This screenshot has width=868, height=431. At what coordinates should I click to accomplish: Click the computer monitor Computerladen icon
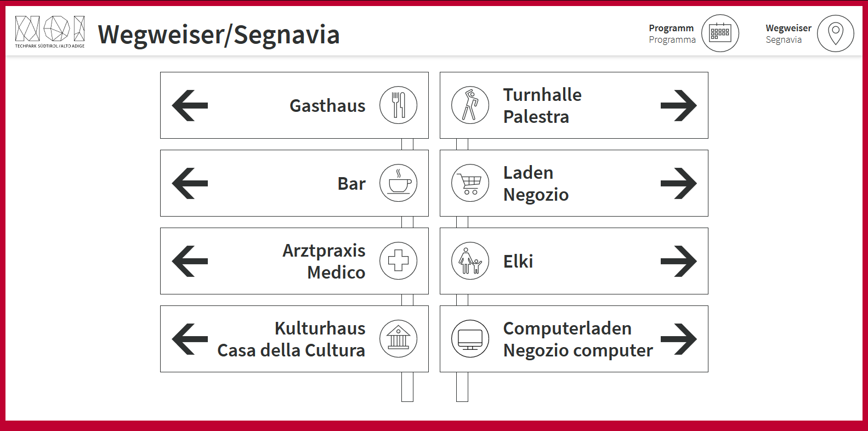470,339
